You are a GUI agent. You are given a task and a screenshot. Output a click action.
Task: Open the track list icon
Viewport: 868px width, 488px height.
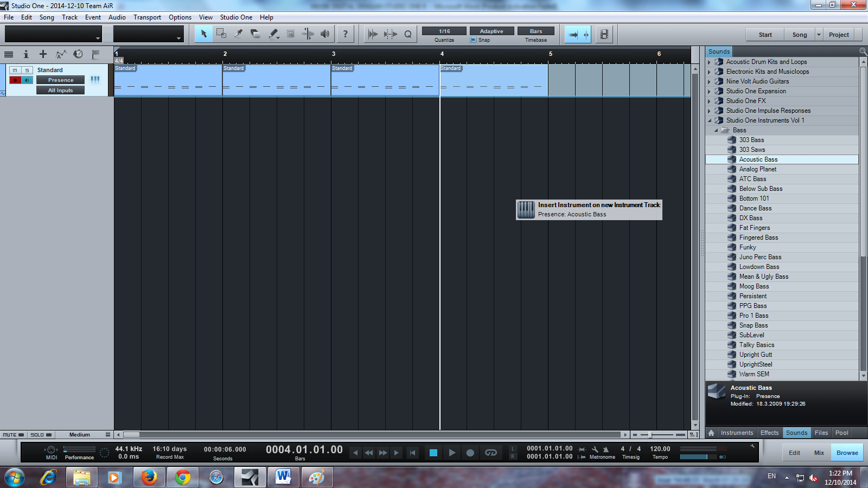tap(9, 54)
